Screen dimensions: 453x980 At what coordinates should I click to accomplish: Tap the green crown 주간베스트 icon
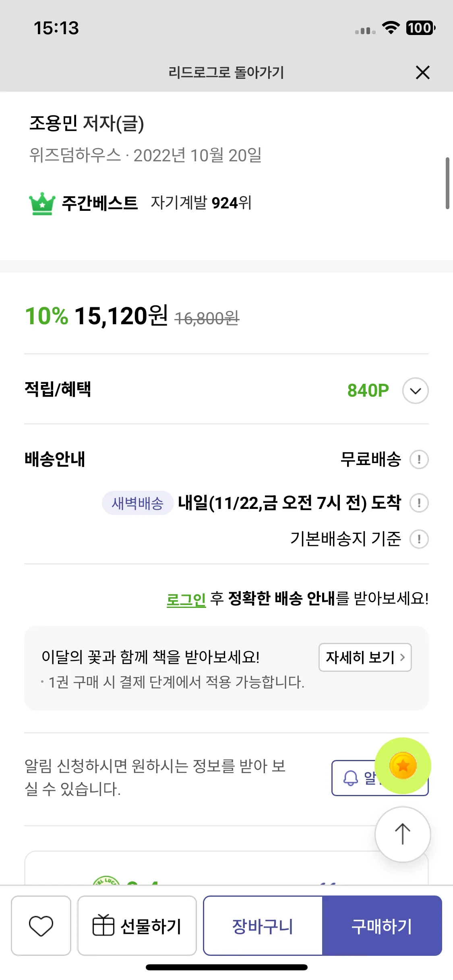[x=42, y=204]
